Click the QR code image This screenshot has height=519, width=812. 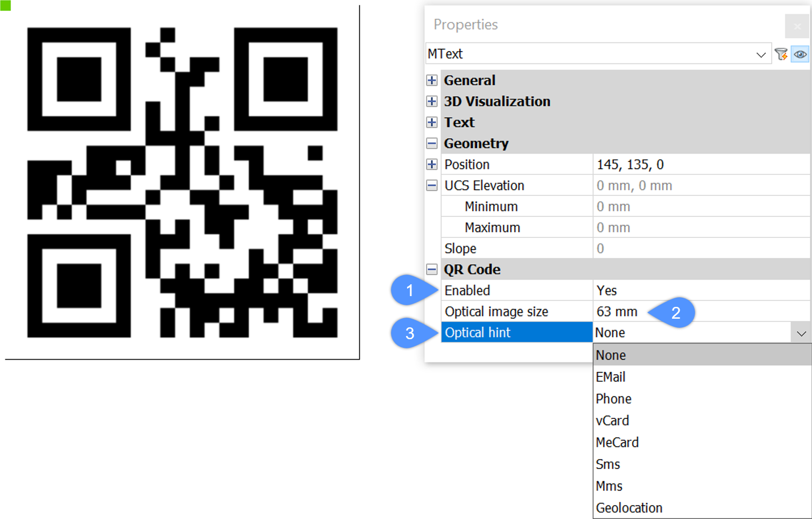point(182,183)
